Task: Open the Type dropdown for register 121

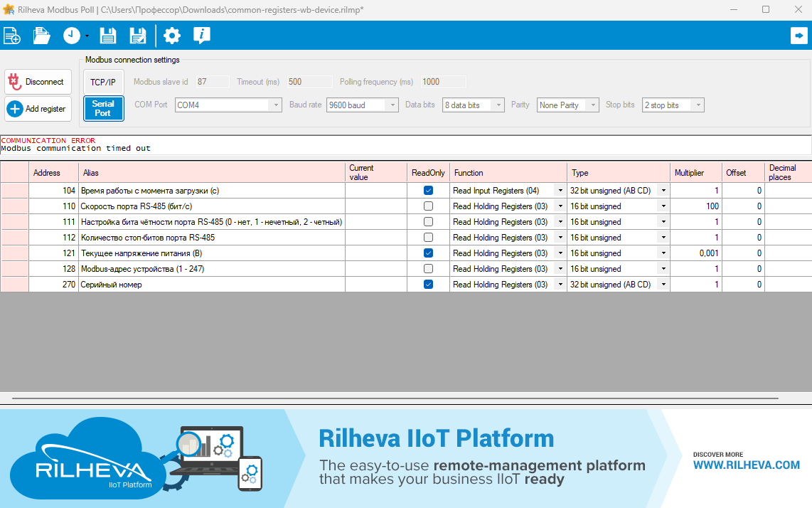Action: pos(663,253)
